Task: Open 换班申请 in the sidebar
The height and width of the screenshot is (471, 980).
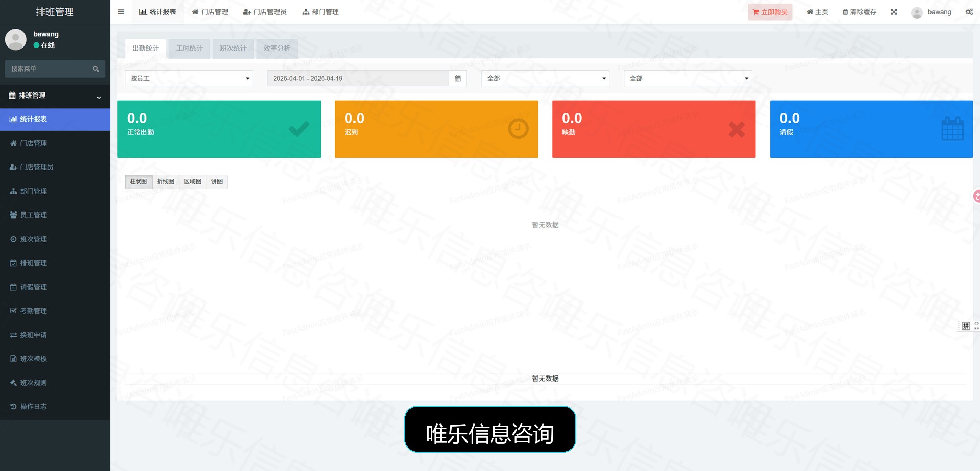Action: [x=55, y=335]
